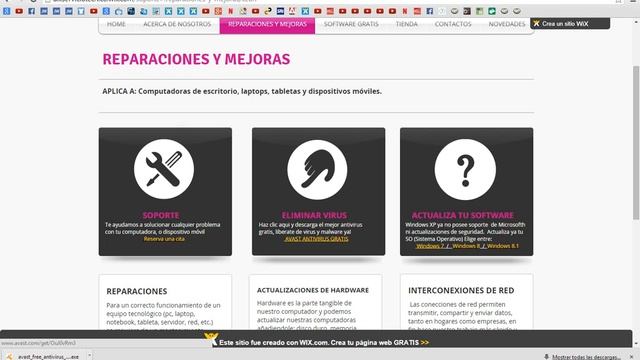Go to the HOME tab
The height and width of the screenshot is (360, 640).
tap(116, 24)
